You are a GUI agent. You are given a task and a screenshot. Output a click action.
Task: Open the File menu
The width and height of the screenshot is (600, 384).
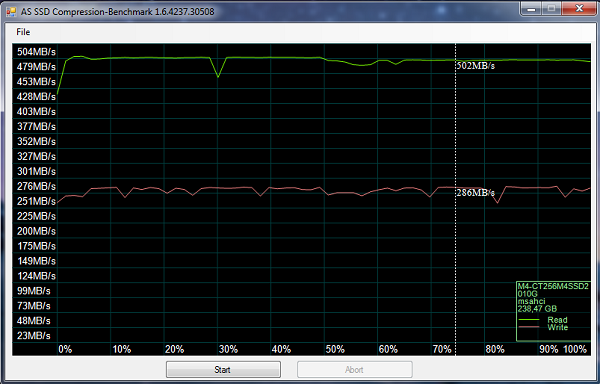23,32
